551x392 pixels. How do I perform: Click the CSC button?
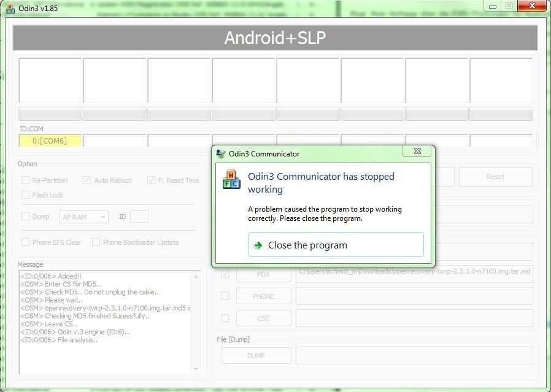tap(264, 318)
